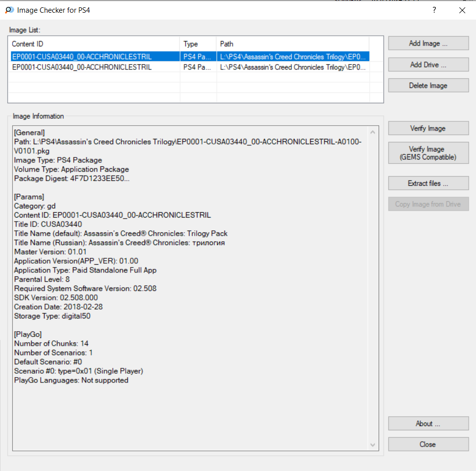Viewport: 476px width, 471px height.
Task: Click the Storage Type: digital50 line
Action: [x=52, y=316]
